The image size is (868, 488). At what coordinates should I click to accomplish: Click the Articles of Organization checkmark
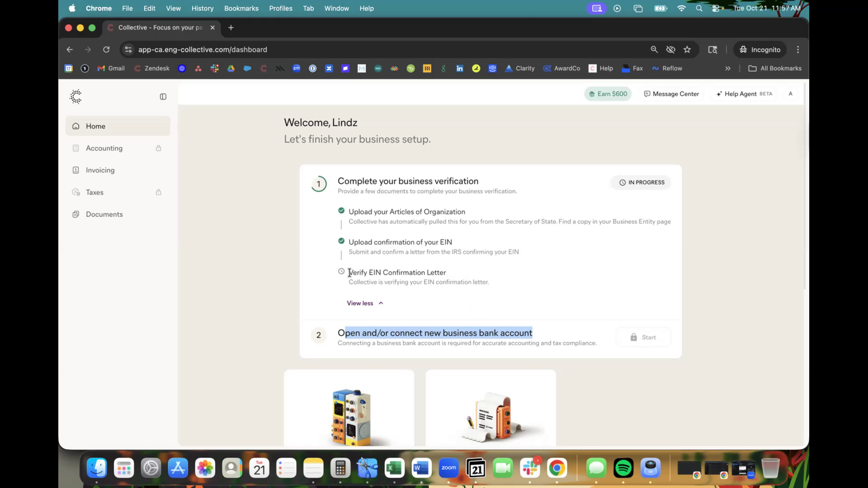coord(341,211)
